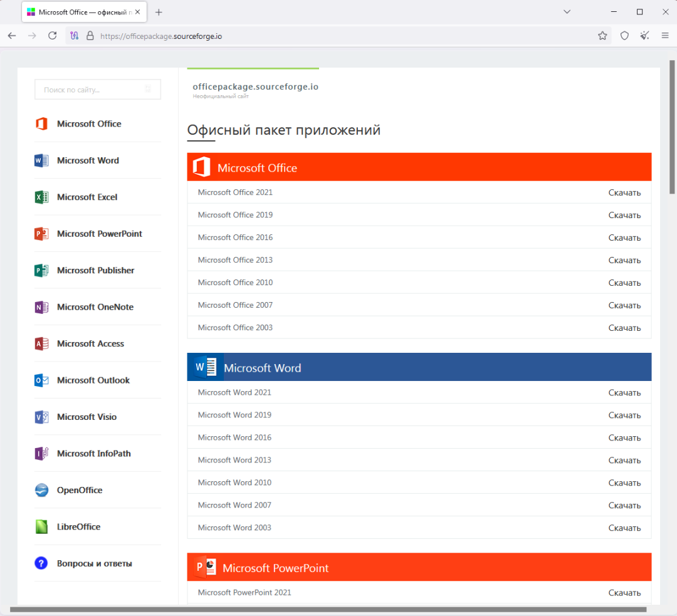Click the Microsoft Outlook sidebar icon

click(41, 380)
